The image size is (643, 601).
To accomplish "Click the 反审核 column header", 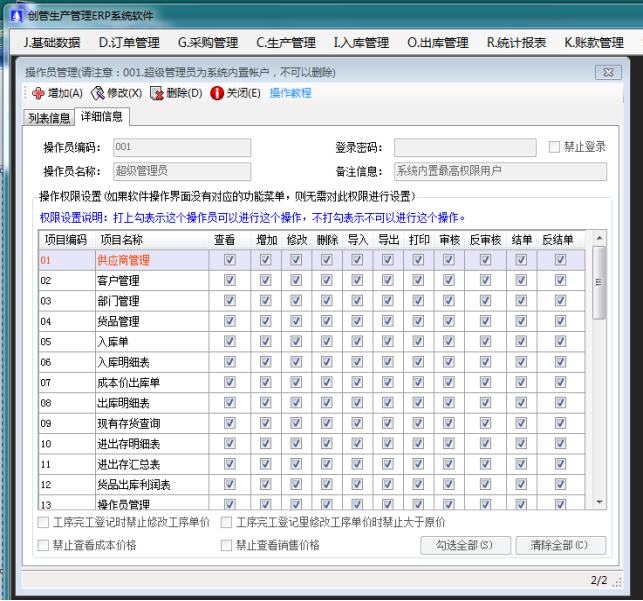I will tap(486, 240).
